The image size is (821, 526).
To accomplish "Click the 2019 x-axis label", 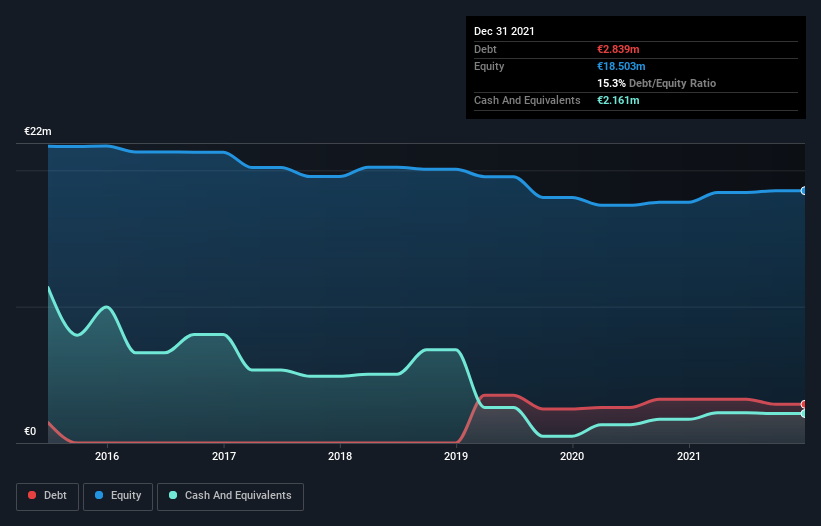I will coord(456,456).
